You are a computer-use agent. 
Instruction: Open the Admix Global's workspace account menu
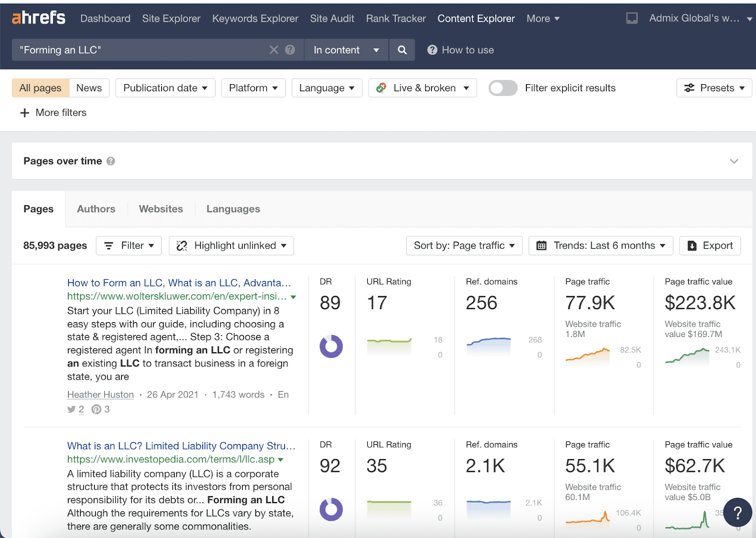(700, 18)
